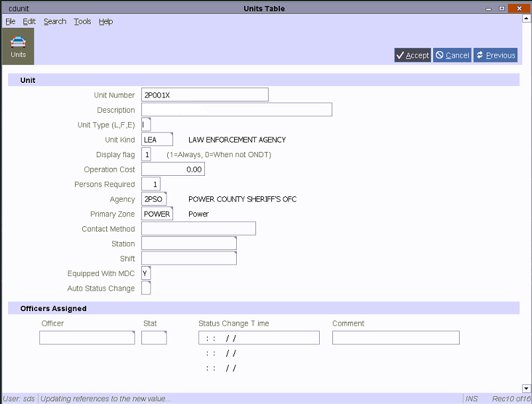Click the scrollbar down arrow

(526, 388)
